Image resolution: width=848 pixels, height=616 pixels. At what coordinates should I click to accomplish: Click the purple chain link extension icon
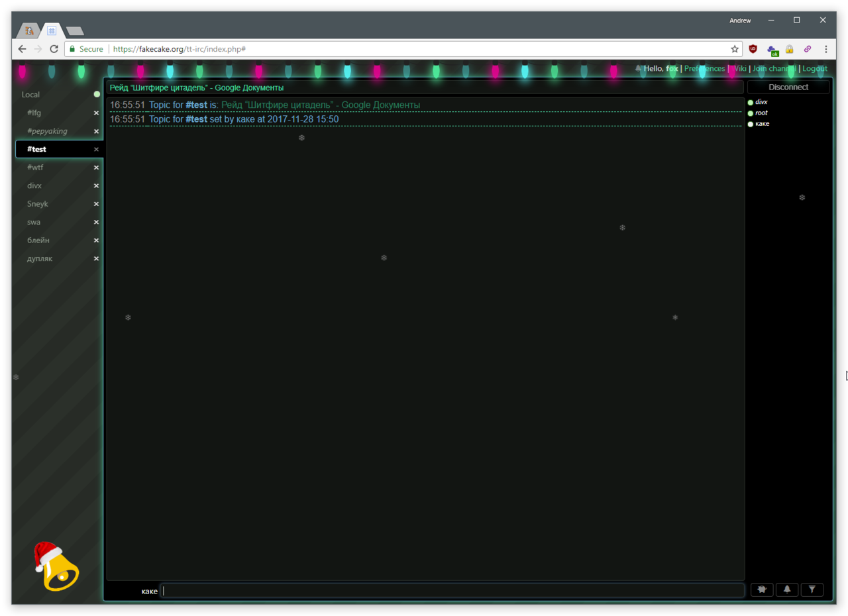(x=807, y=49)
